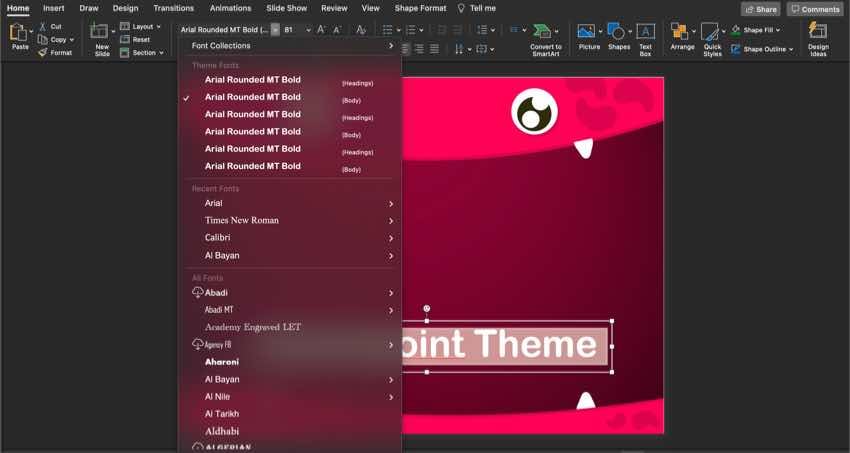Select checked Arial Rounded MT Bold body font
The height and width of the screenshot is (453, 850).
[x=252, y=97]
